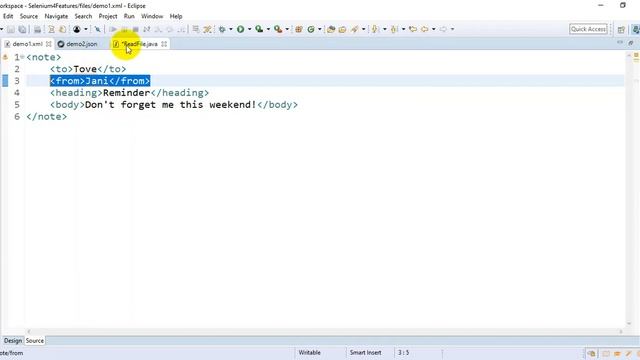Click the Previous Annotation arrow icon
This screenshot has height=360, width=640.
click(x=394, y=29)
